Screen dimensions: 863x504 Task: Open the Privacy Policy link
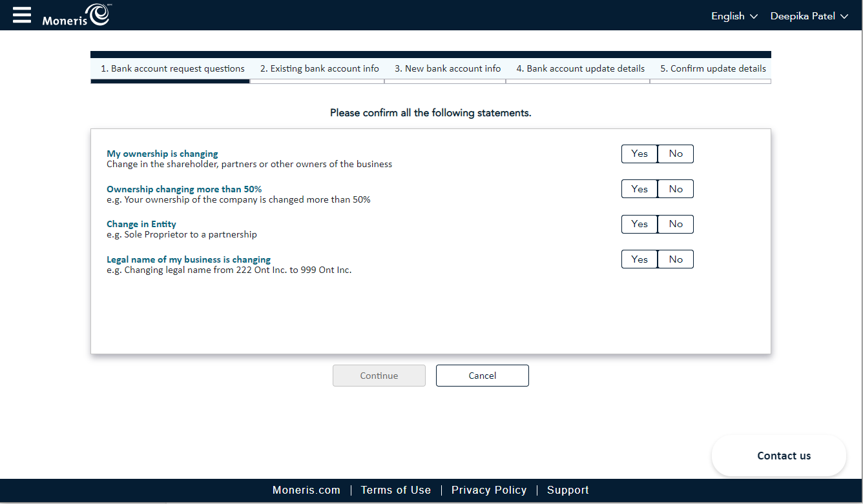pyautogui.click(x=489, y=490)
